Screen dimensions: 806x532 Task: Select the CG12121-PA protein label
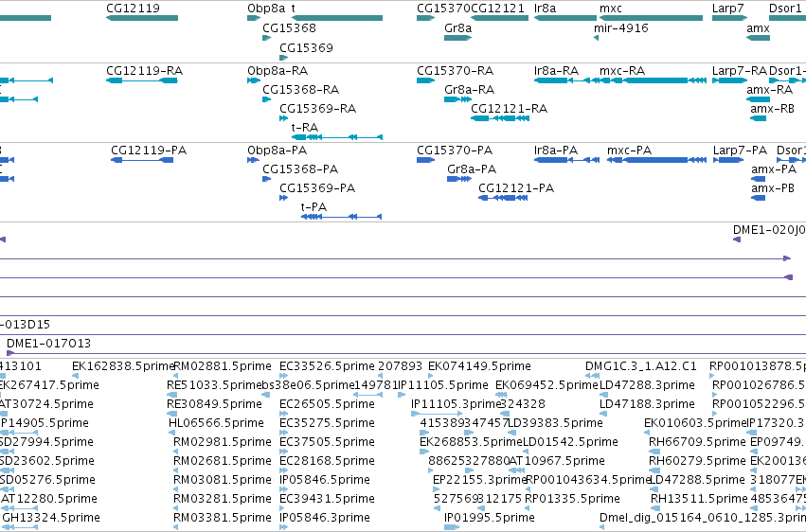click(516, 188)
